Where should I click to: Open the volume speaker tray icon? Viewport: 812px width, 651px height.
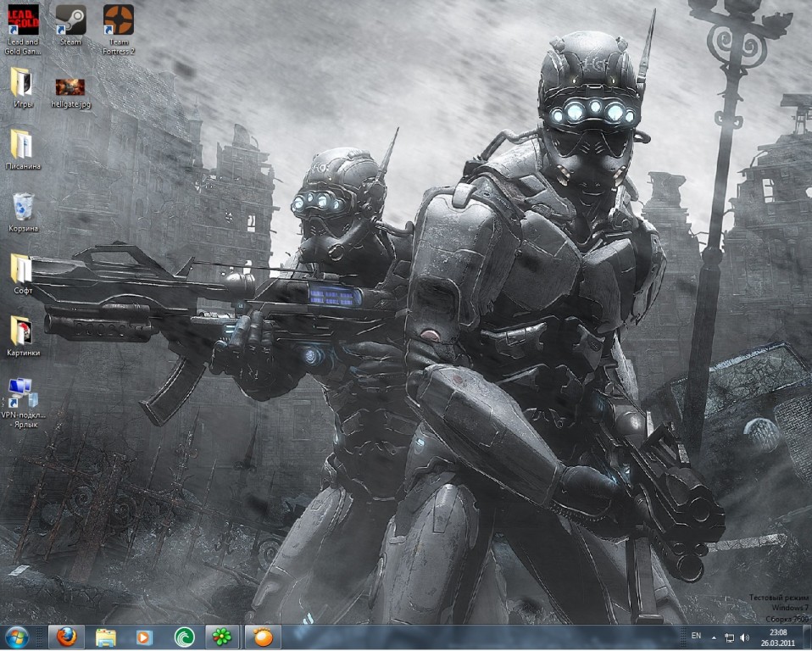[x=745, y=637]
